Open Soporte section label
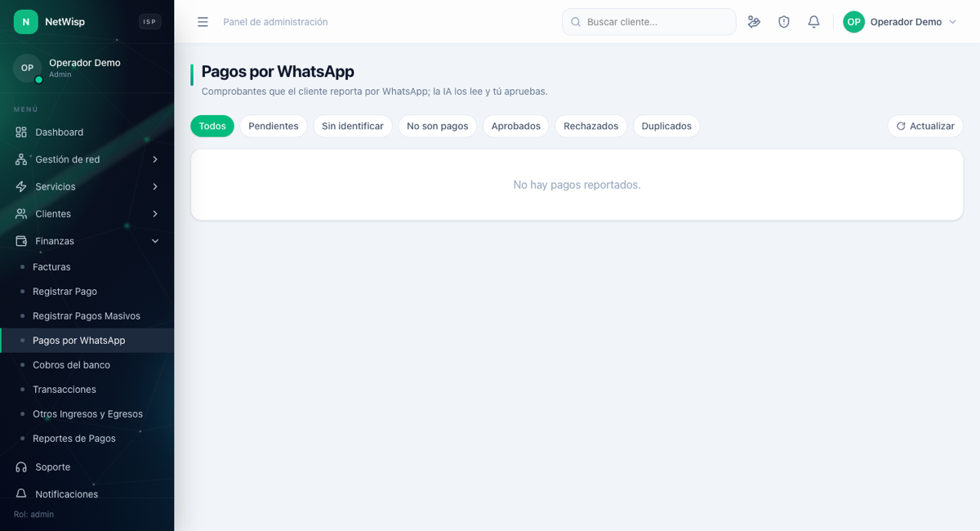The image size is (980, 531). 52,467
